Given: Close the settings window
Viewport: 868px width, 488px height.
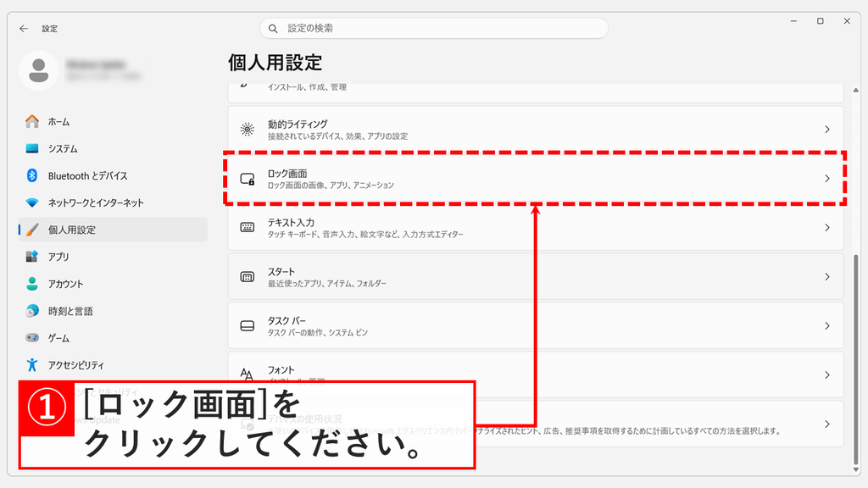Looking at the screenshot, I should coord(847,21).
